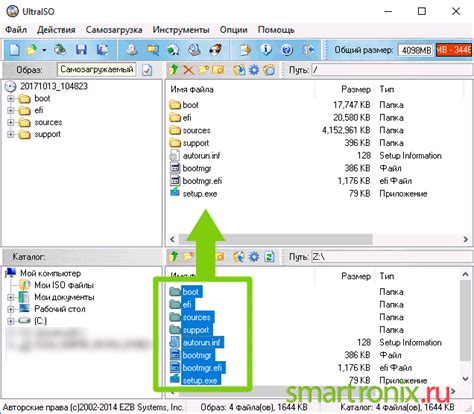The height and width of the screenshot is (414, 474).
Task: Click the Exit door toolbar icon
Action: [308, 50]
